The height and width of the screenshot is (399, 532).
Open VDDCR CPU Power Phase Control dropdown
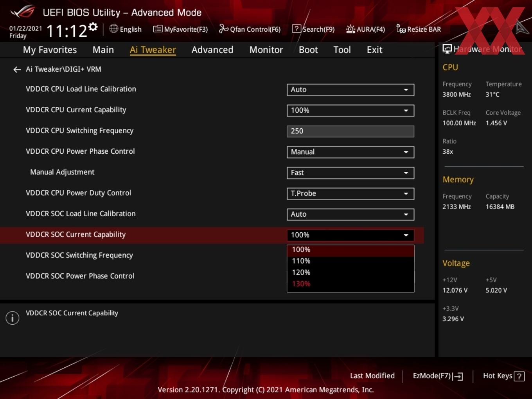[350, 152]
